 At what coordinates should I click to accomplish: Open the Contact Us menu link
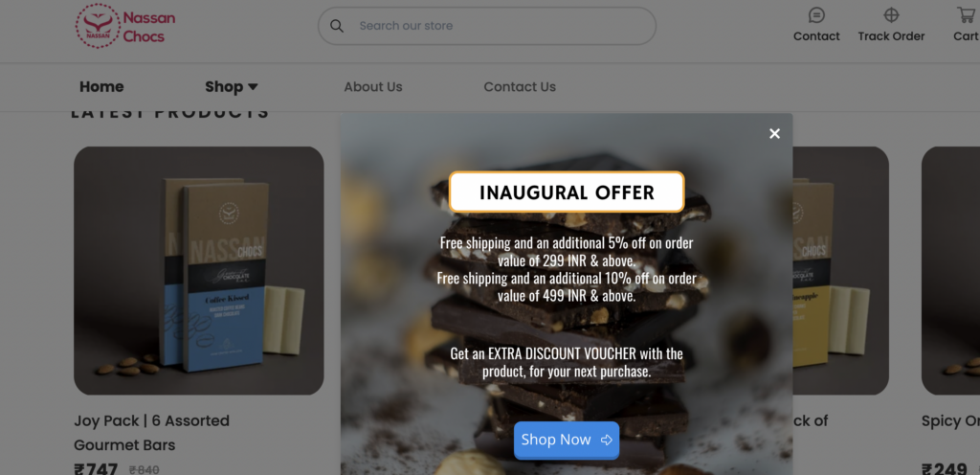tap(520, 87)
